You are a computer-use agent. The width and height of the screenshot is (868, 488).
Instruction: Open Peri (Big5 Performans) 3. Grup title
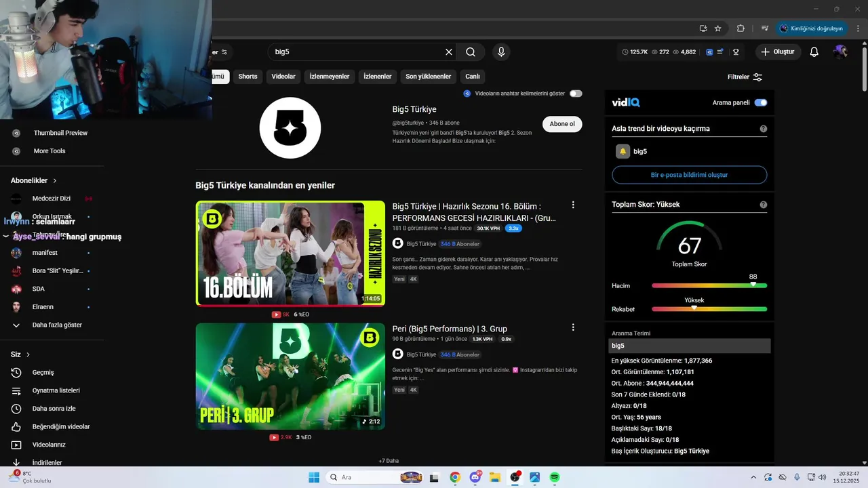[450, 329]
